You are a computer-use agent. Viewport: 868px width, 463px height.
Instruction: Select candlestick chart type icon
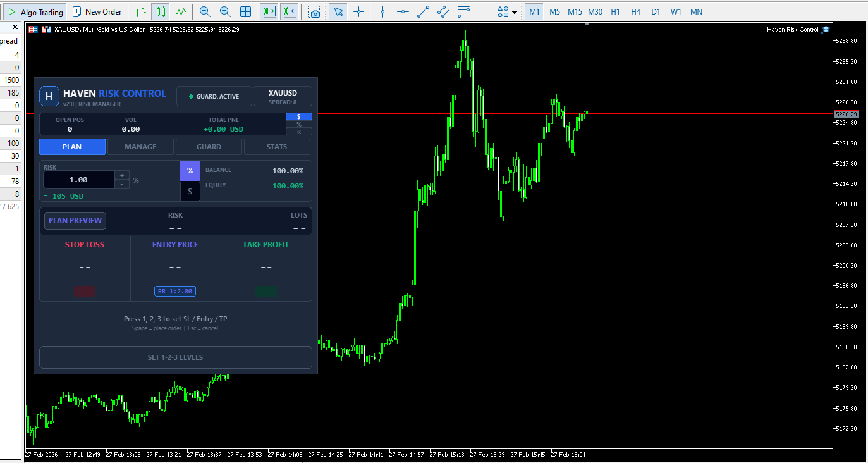(x=161, y=11)
